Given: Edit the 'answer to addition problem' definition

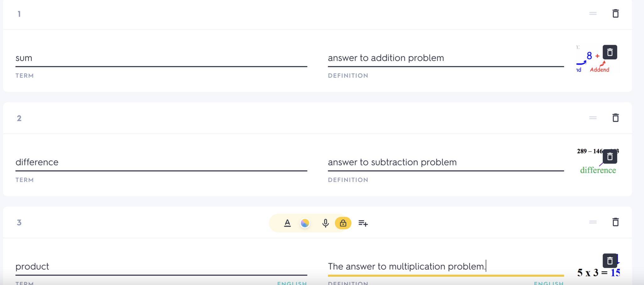Looking at the screenshot, I should click(x=446, y=58).
